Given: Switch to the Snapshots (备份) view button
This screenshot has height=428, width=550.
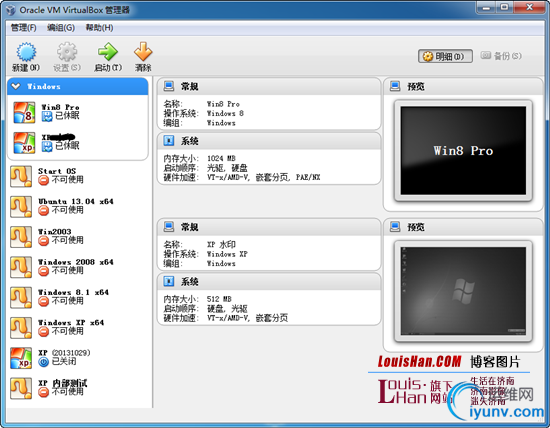Looking at the screenshot, I should pyautogui.click(x=501, y=56).
